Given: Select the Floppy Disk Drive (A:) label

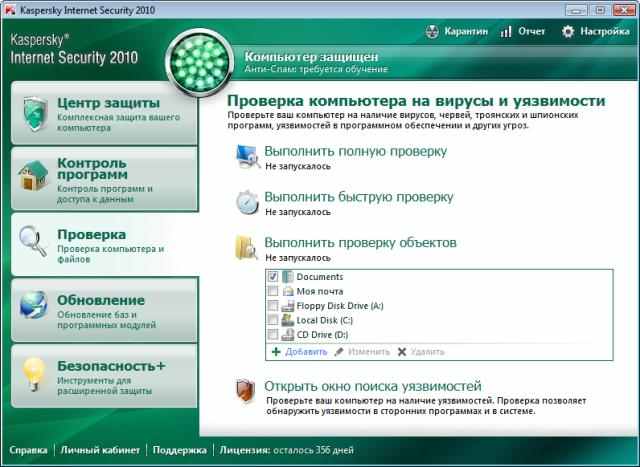Looking at the screenshot, I should click(340, 306).
